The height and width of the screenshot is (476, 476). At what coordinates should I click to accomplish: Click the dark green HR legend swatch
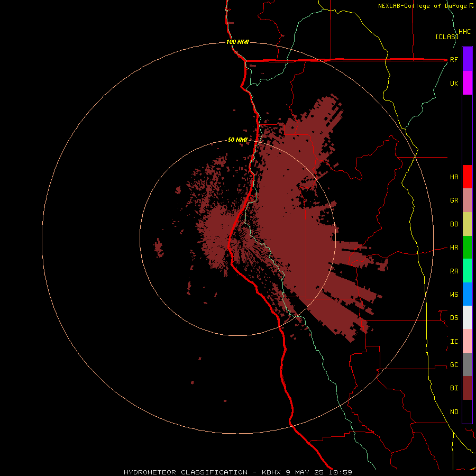pos(467,248)
